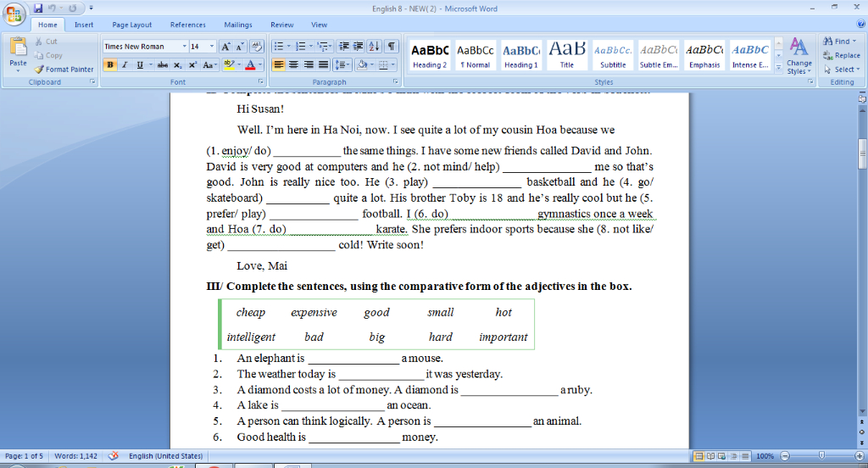
Task: Apply yellow Text Highlight Color
Action: coord(229,64)
